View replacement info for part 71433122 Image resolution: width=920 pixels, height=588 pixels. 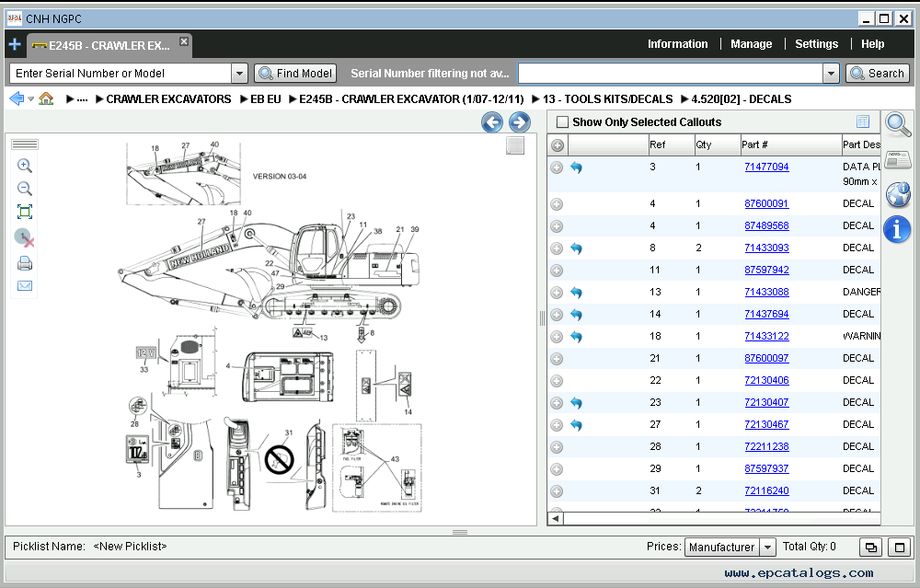click(576, 337)
